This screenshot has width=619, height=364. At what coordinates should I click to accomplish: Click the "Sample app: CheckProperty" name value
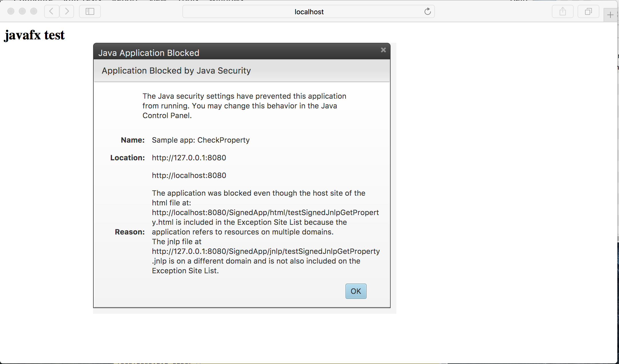pyautogui.click(x=200, y=140)
